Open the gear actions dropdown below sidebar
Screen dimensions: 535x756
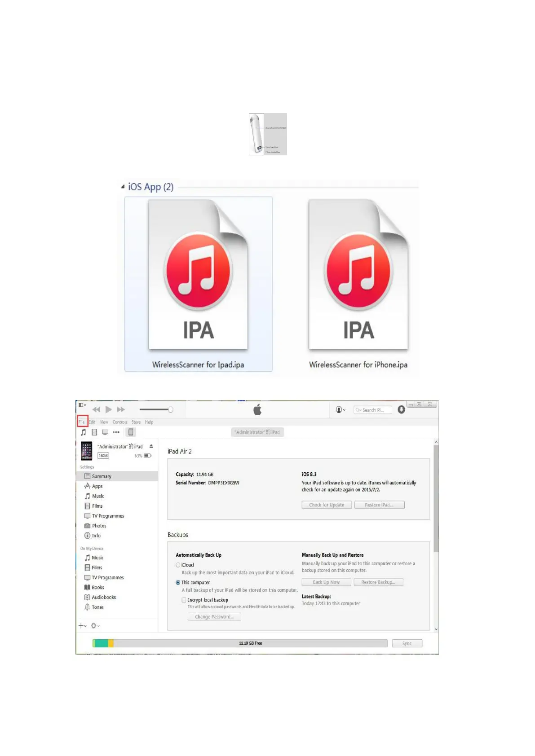point(95,625)
